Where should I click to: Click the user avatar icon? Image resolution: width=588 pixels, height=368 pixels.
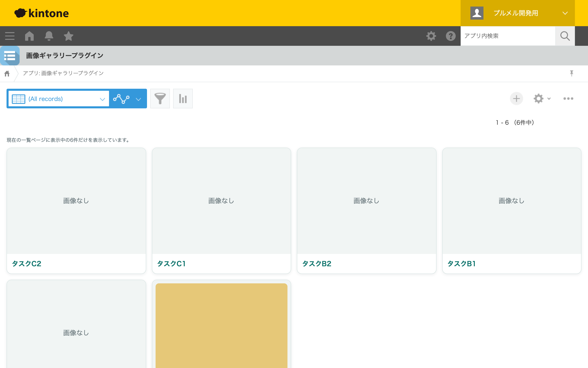[477, 13]
